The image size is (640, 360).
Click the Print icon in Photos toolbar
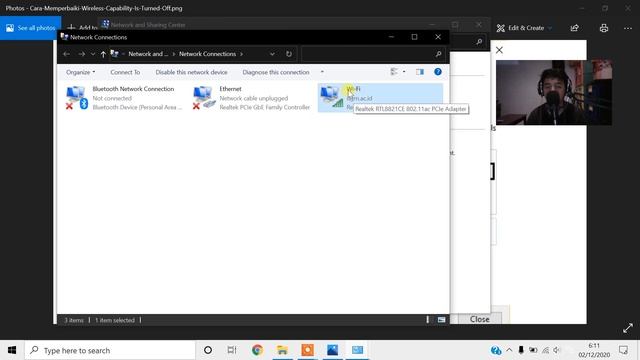point(604,28)
